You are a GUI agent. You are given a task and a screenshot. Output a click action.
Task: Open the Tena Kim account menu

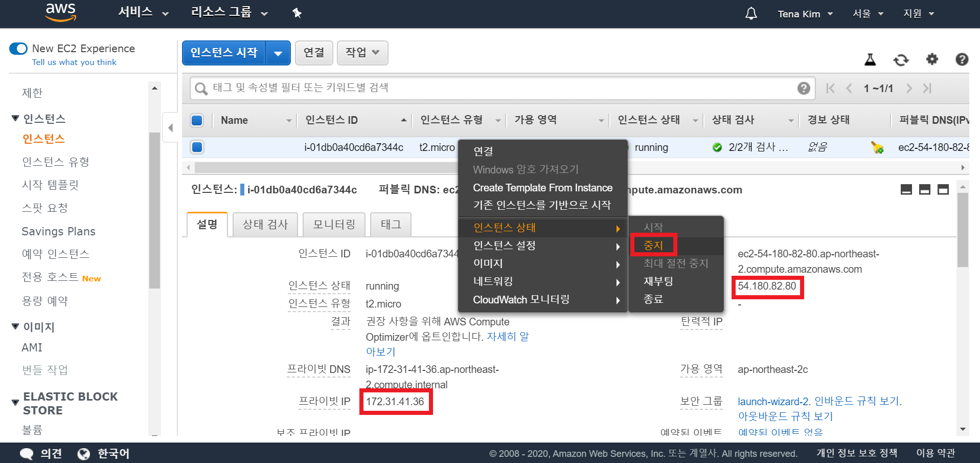coord(805,14)
